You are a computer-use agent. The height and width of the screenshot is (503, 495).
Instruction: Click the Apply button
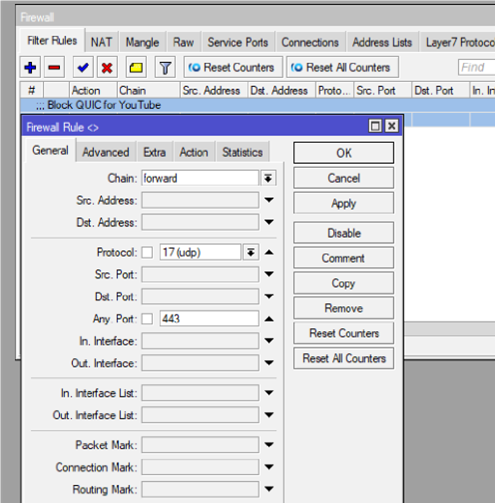click(344, 203)
